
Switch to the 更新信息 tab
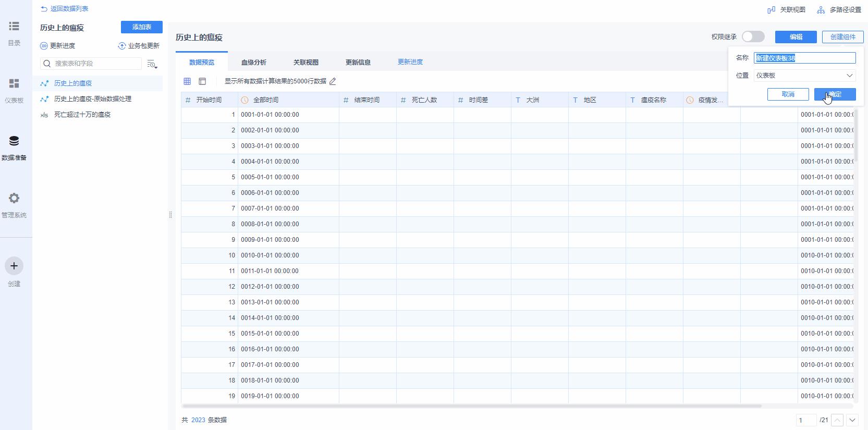coord(358,63)
